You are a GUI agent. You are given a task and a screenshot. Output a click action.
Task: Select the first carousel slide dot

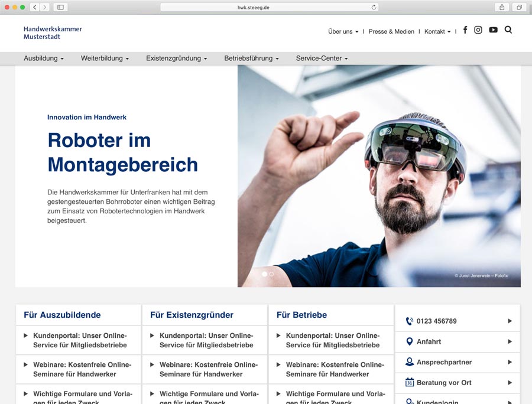pyautogui.click(x=264, y=274)
